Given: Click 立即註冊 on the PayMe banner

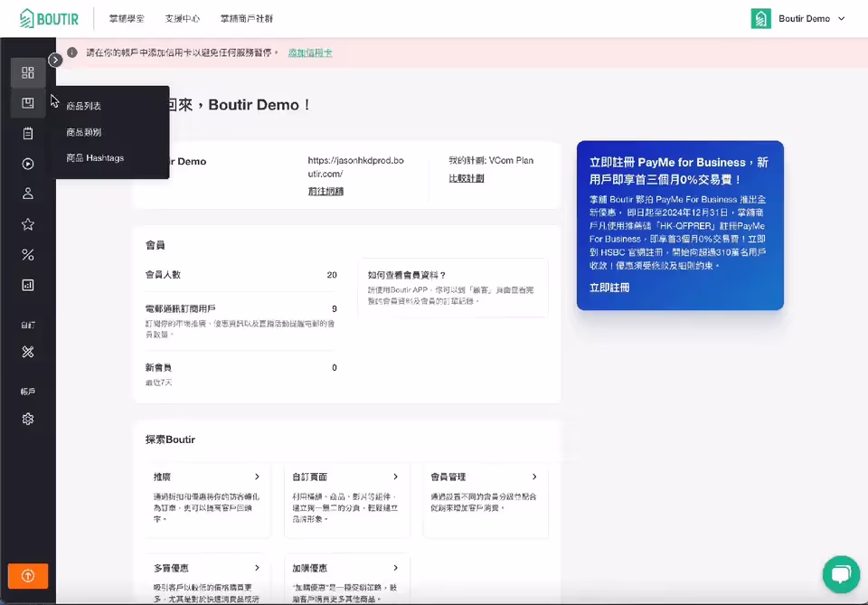Looking at the screenshot, I should point(609,288).
